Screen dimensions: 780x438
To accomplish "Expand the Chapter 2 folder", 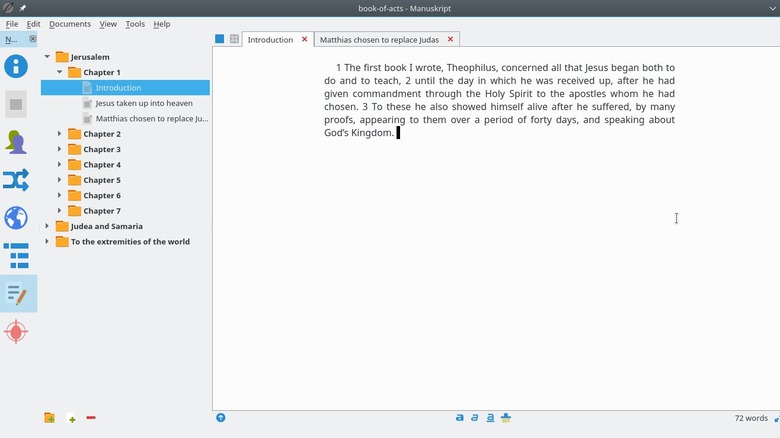I will pos(59,134).
